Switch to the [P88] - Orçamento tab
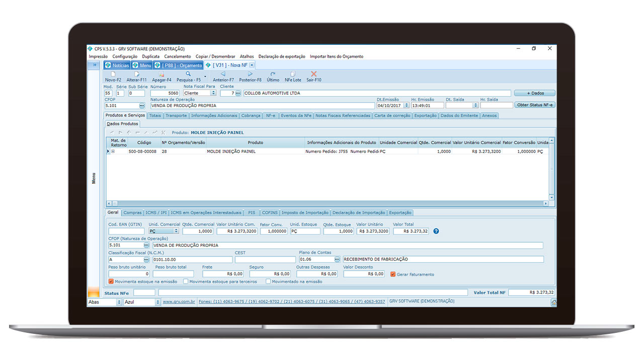The image size is (644, 362). [x=178, y=65]
